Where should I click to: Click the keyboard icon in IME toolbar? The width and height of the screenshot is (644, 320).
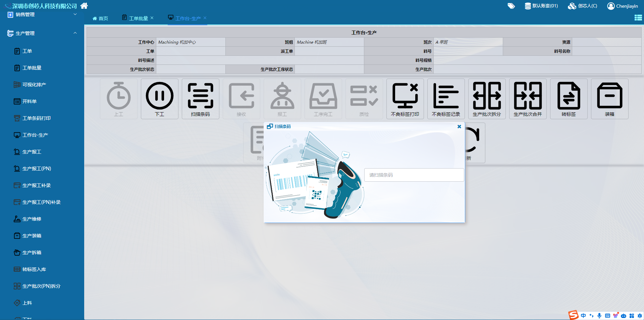coord(607,316)
